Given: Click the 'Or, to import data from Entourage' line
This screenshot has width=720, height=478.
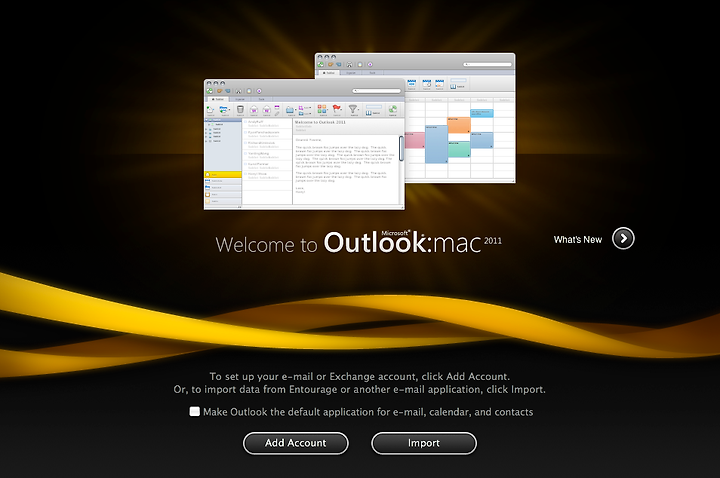Looking at the screenshot, I should [360, 389].
